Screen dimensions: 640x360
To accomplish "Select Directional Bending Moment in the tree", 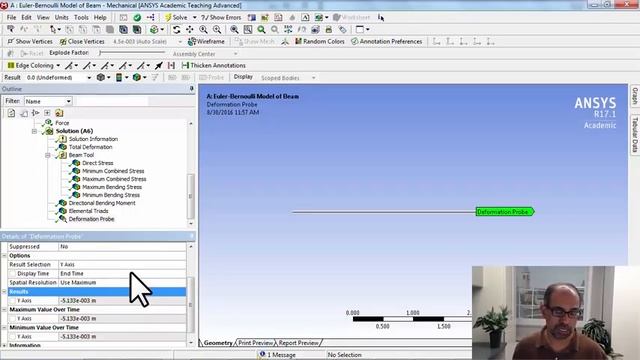I will pyautogui.click(x=102, y=203).
